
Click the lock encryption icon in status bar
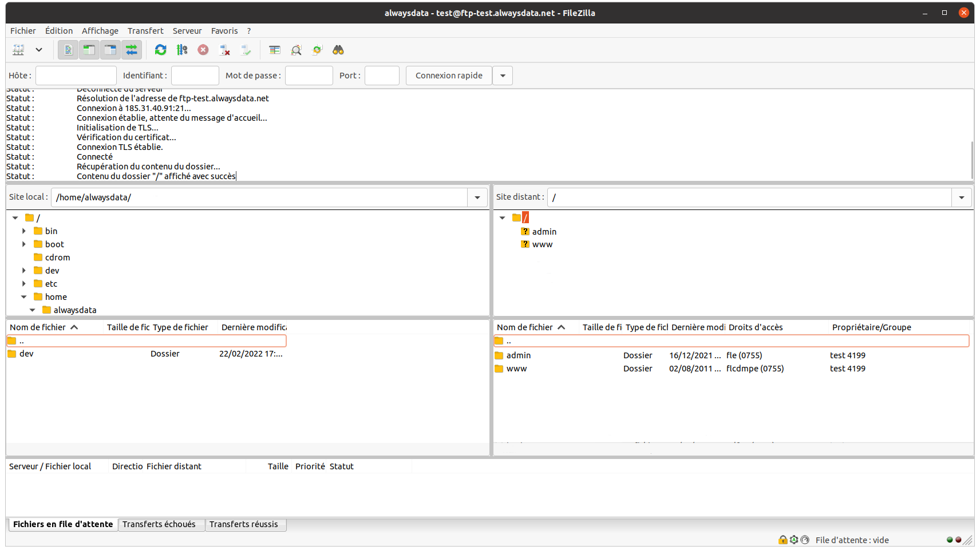click(783, 540)
